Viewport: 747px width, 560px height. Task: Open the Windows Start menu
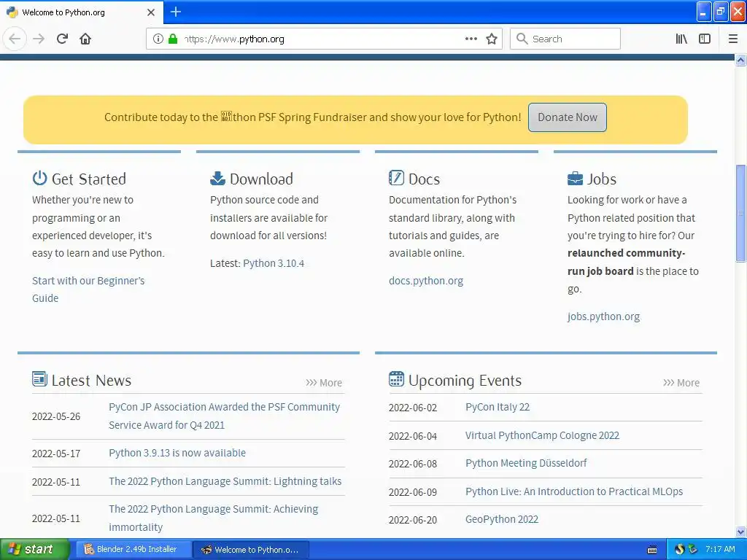point(34,550)
